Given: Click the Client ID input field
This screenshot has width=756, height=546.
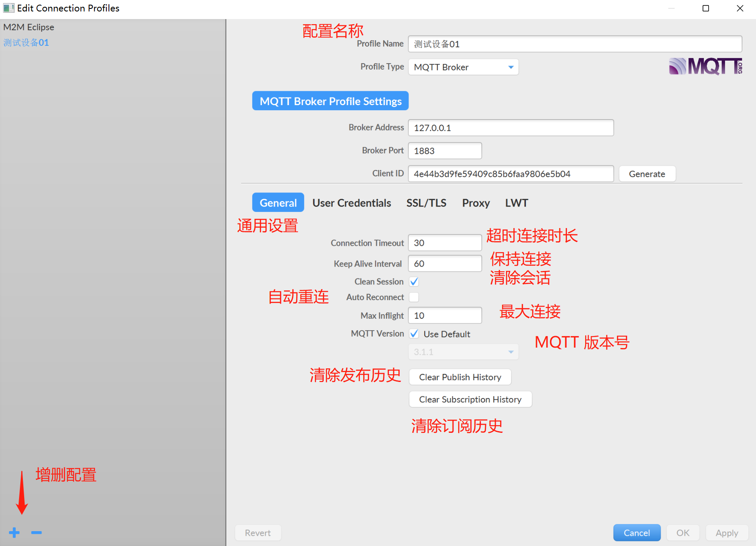Looking at the screenshot, I should coord(511,174).
